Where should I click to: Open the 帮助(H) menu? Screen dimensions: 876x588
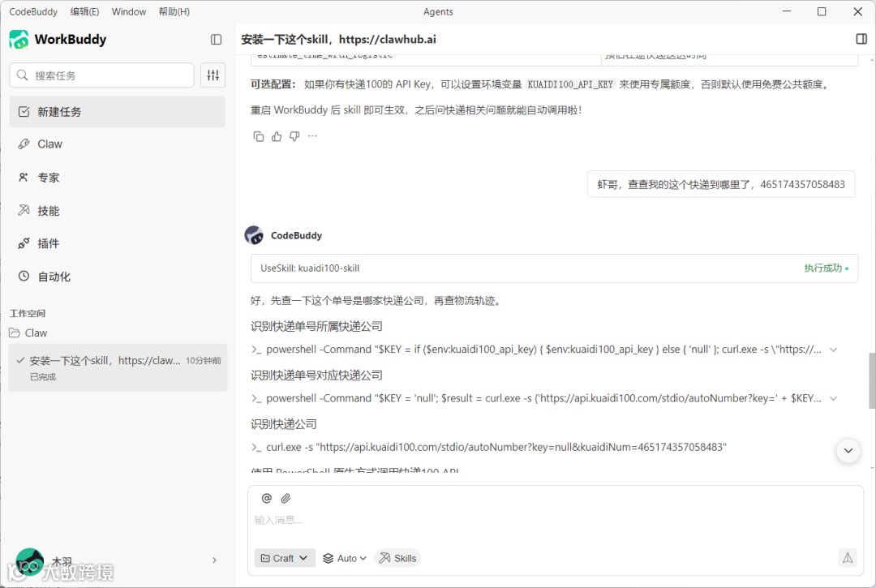pyautogui.click(x=174, y=11)
